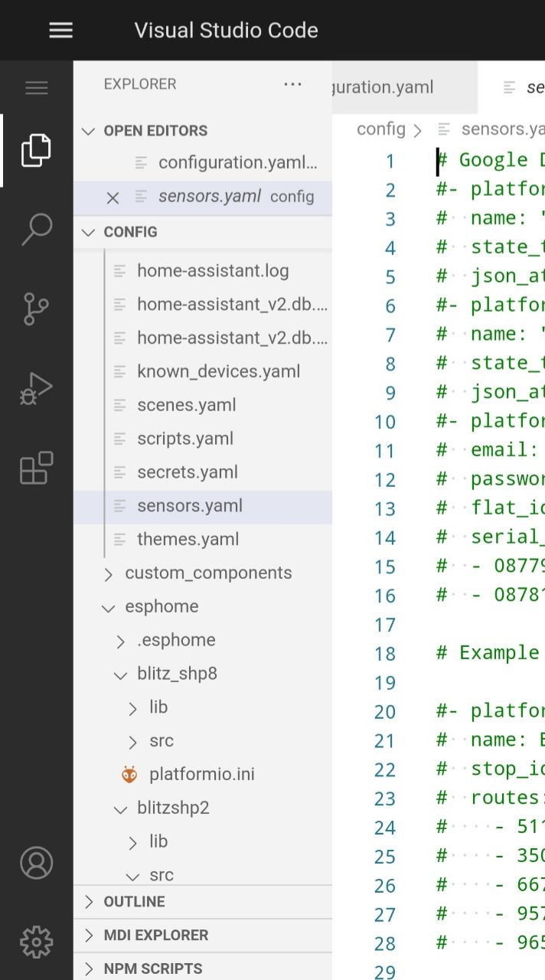Image resolution: width=545 pixels, height=980 pixels.
Task: Open scenes.yaml file
Action: tap(187, 405)
